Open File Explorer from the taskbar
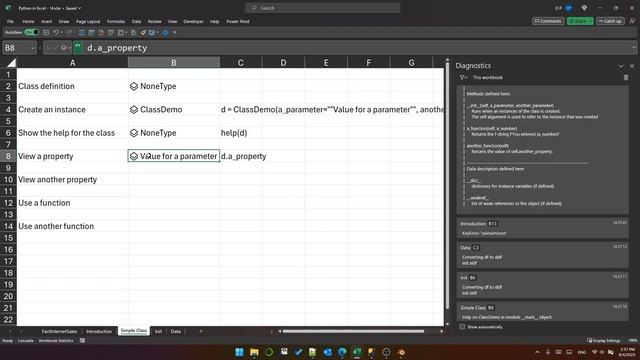Image resolution: width=640 pixels, height=360 pixels. click(x=254, y=352)
